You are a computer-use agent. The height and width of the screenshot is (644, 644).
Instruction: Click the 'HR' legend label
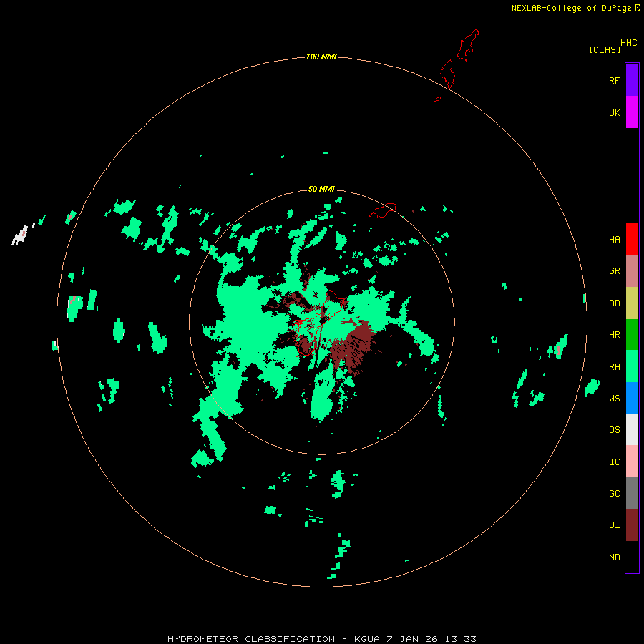click(614, 335)
